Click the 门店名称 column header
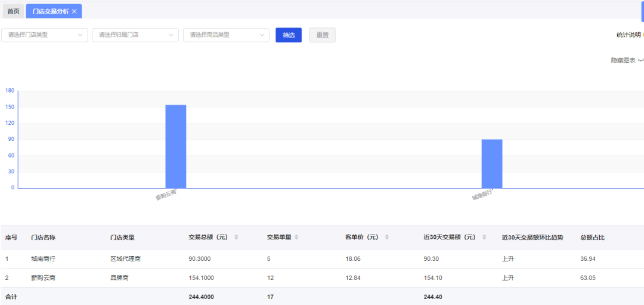This screenshot has height=305, width=644. (x=43, y=238)
